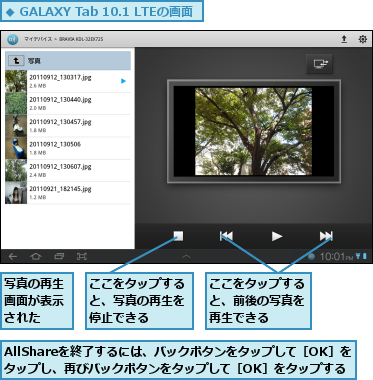Stop photo playback with the stop button
373x380 pixels.
pyautogui.click(x=178, y=236)
